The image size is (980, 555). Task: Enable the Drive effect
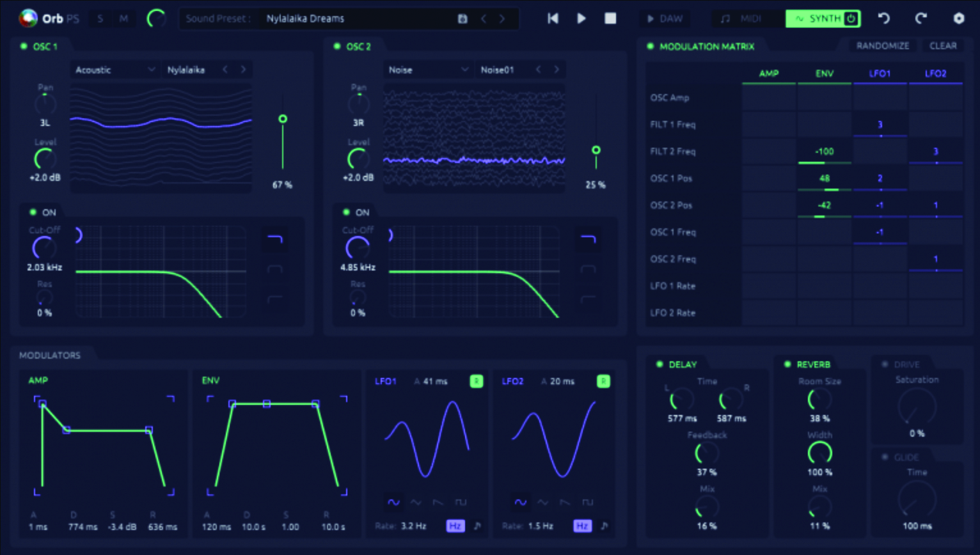coord(885,364)
